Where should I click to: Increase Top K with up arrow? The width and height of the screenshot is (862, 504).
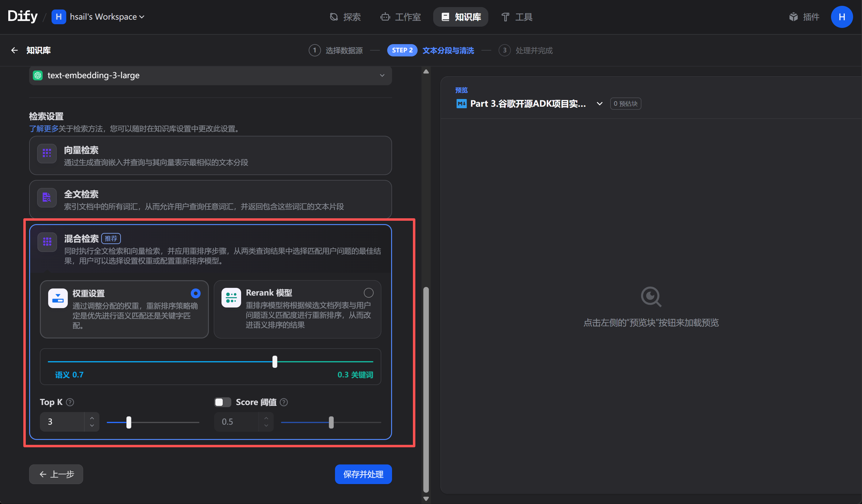(x=92, y=418)
